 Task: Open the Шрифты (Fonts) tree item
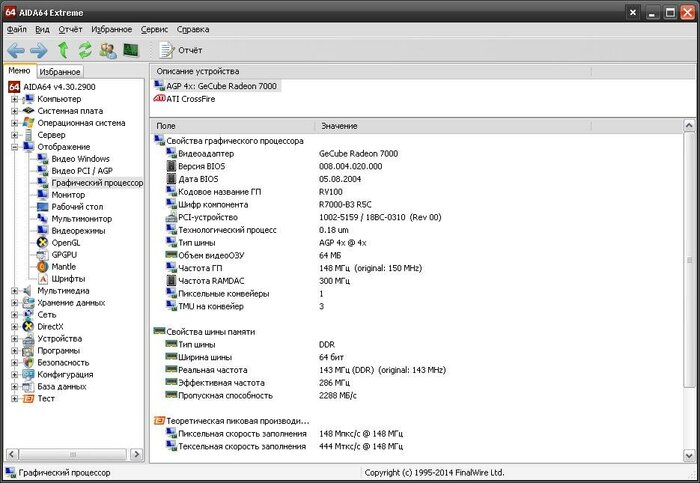tap(68, 278)
